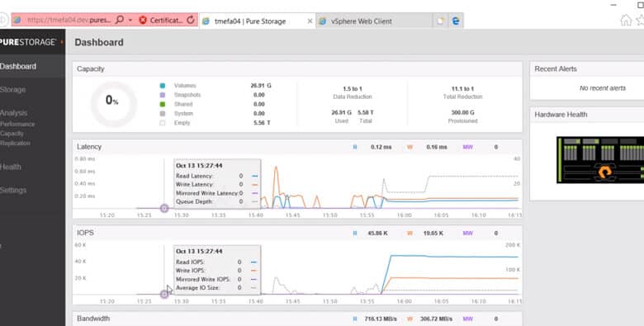This screenshot has height=326, width=644.
Task: Click the IOPS panel title
Action: (85, 233)
